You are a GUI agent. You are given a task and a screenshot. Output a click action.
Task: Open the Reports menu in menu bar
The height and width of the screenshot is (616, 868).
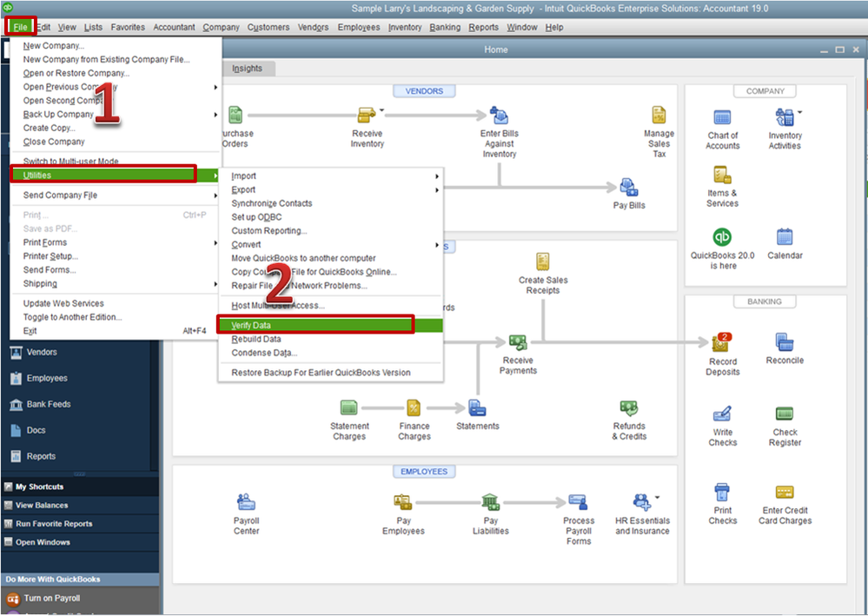[483, 27]
